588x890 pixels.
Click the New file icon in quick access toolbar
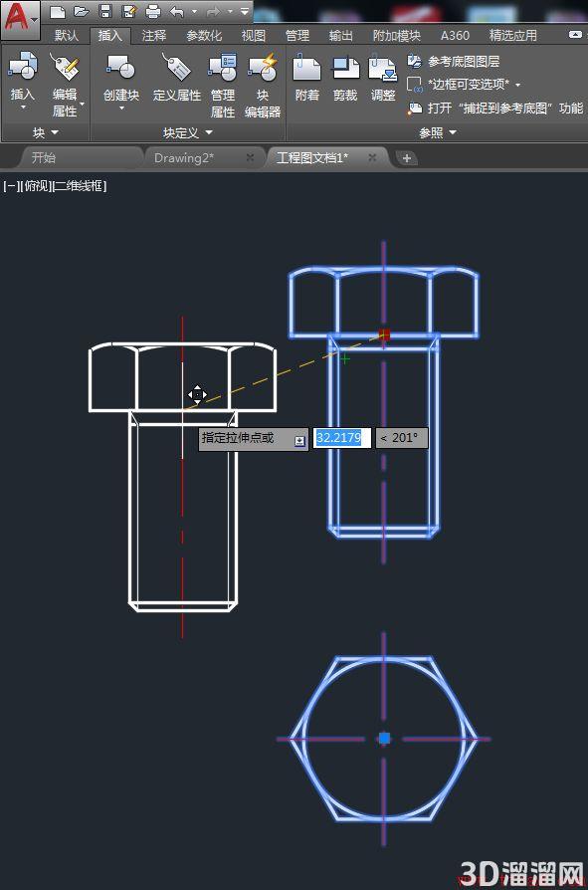click(x=58, y=11)
